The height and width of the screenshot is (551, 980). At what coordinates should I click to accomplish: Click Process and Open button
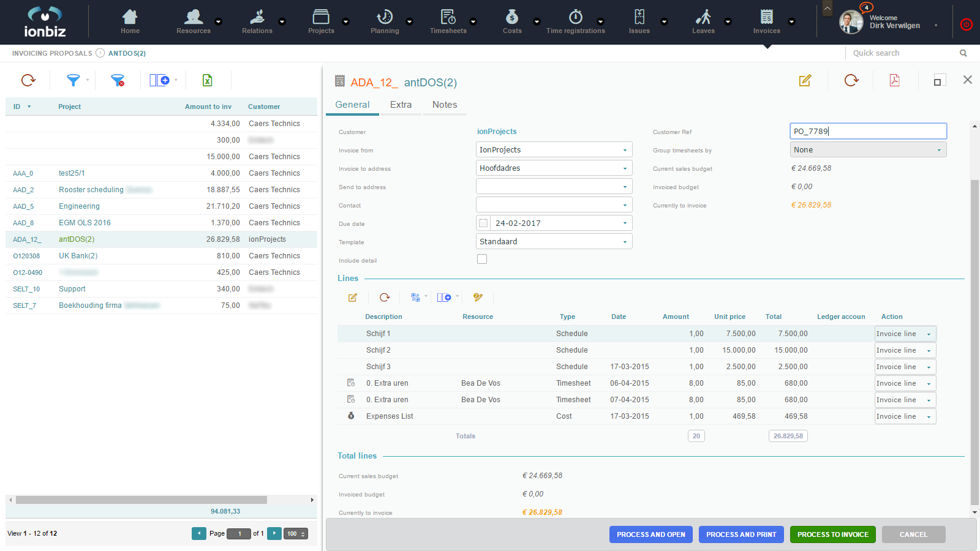(x=651, y=534)
